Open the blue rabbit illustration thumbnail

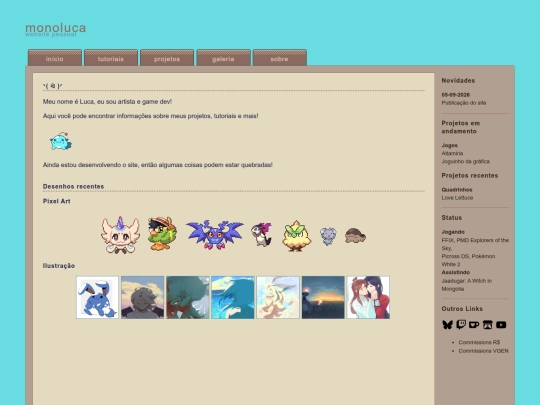click(97, 297)
